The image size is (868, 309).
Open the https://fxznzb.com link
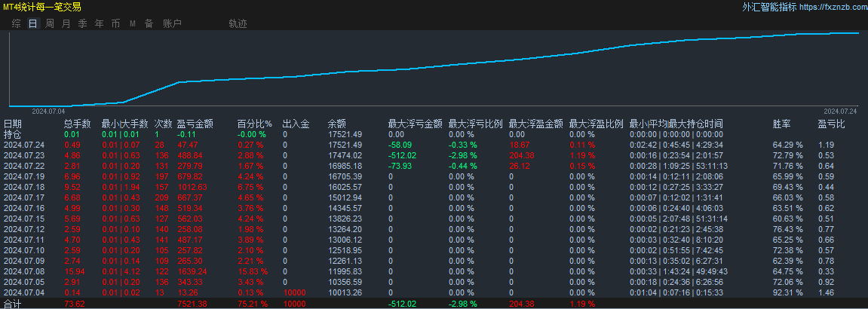(x=833, y=8)
